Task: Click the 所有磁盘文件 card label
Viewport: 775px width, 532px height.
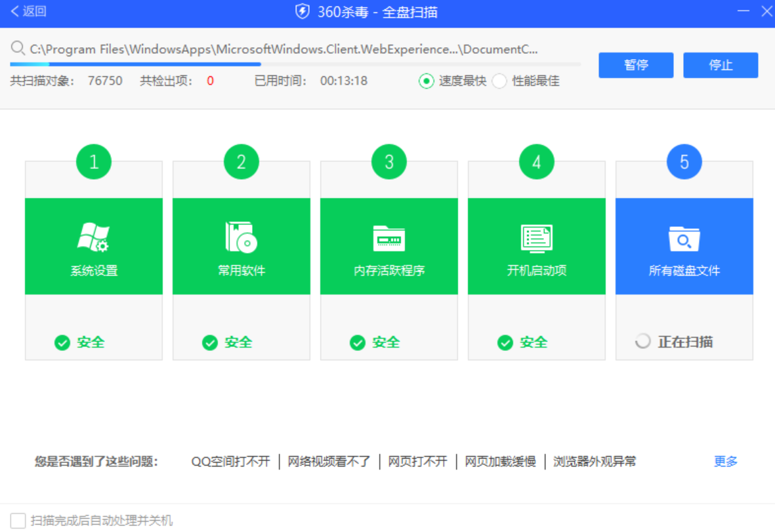Action: point(684,271)
